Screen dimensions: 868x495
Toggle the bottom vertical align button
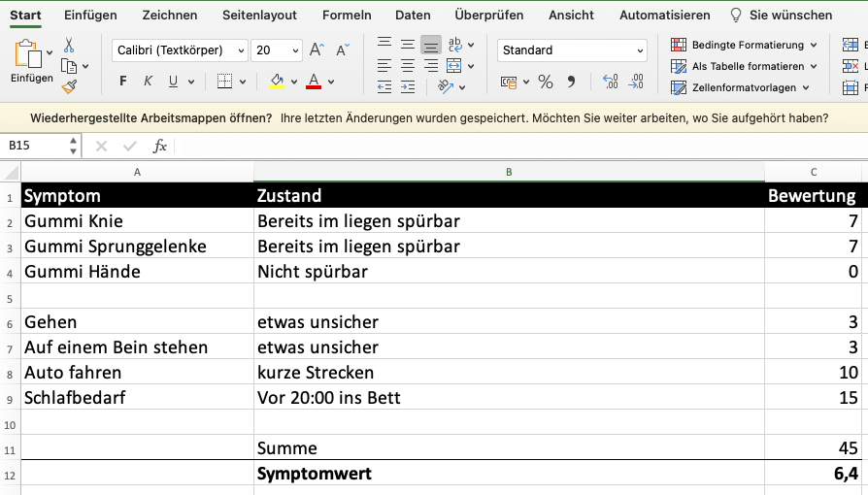[x=431, y=45]
